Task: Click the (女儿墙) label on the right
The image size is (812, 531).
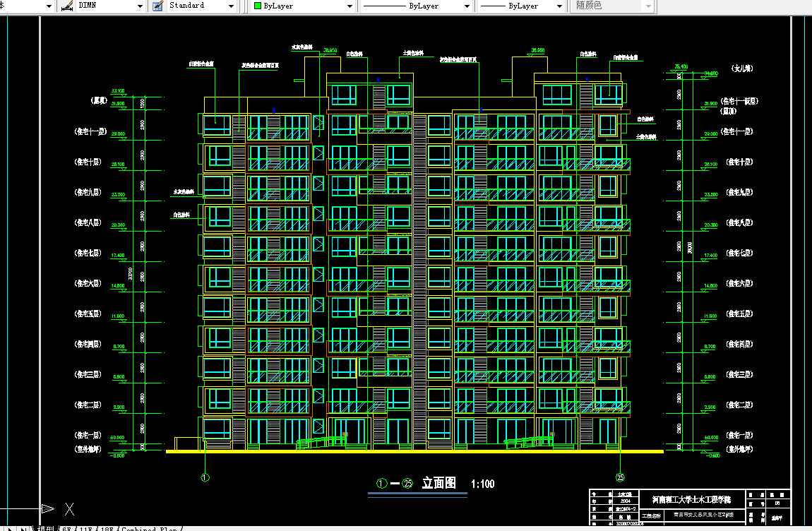Action: tap(742, 68)
